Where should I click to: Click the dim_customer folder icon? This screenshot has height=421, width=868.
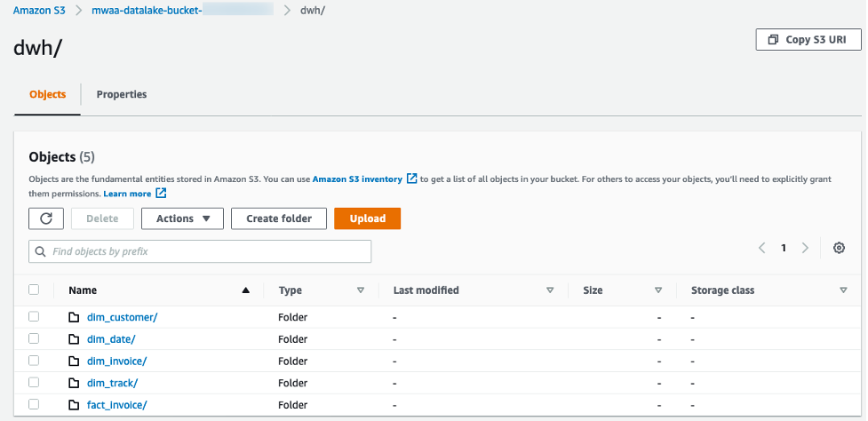tap(75, 317)
